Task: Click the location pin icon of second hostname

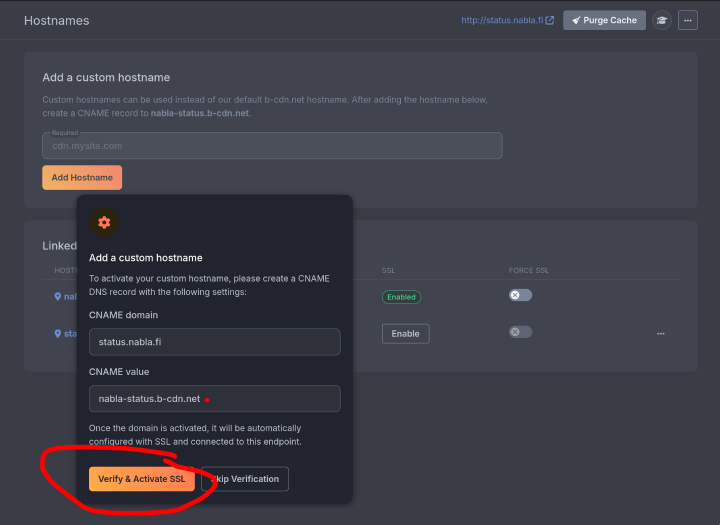Action: point(58,333)
